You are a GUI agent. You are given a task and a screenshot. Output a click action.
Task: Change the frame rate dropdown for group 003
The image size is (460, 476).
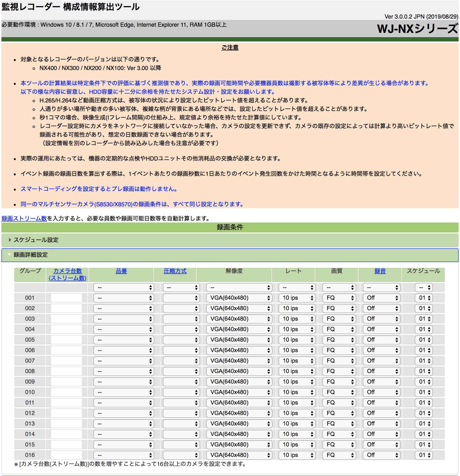point(297,319)
